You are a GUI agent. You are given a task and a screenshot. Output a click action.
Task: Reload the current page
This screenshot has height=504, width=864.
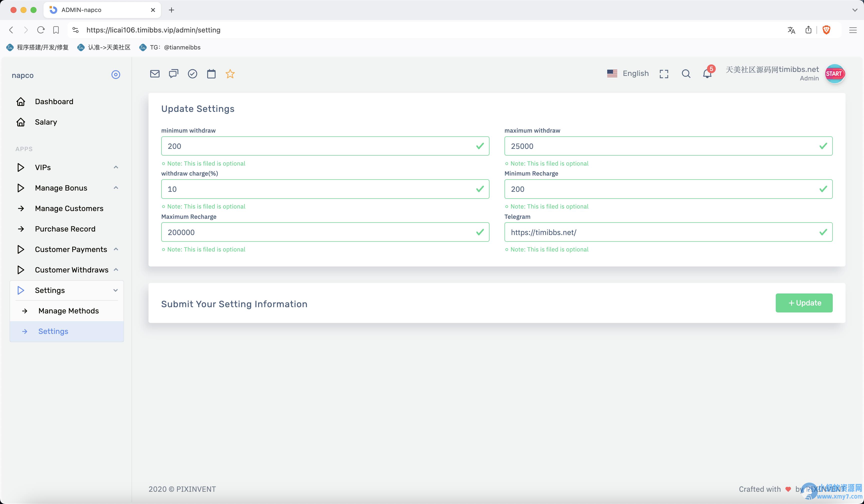point(41,30)
